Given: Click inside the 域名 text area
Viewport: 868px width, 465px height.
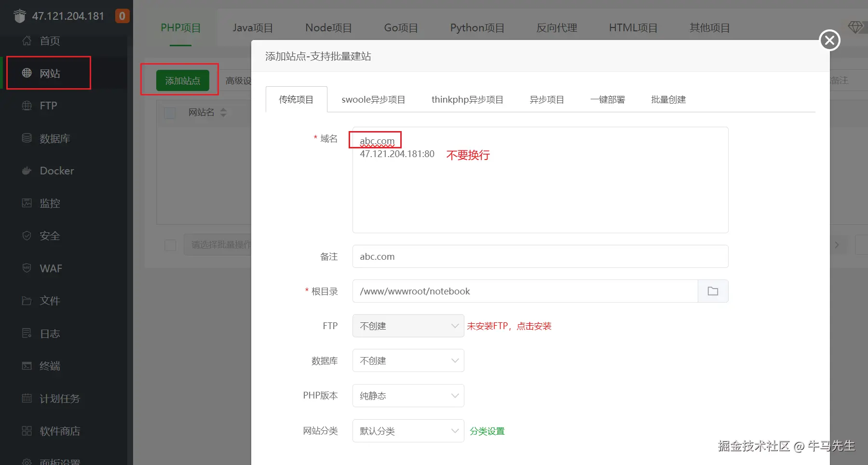Looking at the screenshot, I should point(540,180).
